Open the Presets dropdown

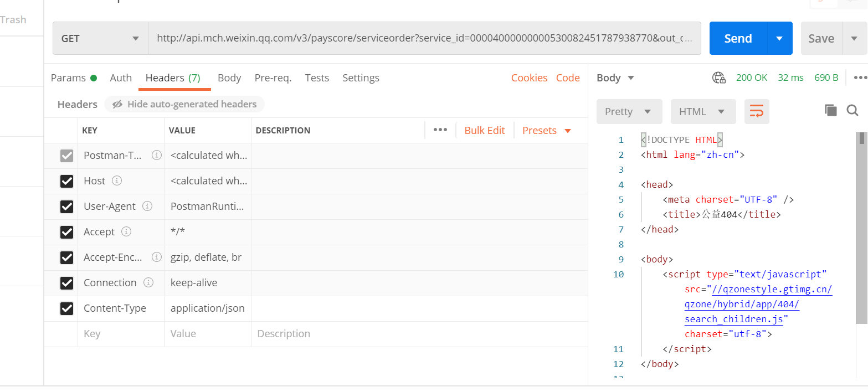pos(547,131)
